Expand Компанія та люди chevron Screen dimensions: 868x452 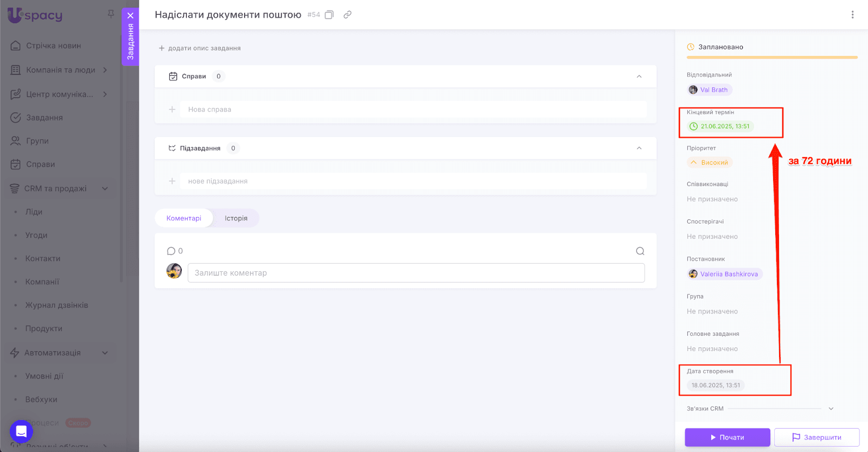tap(105, 70)
